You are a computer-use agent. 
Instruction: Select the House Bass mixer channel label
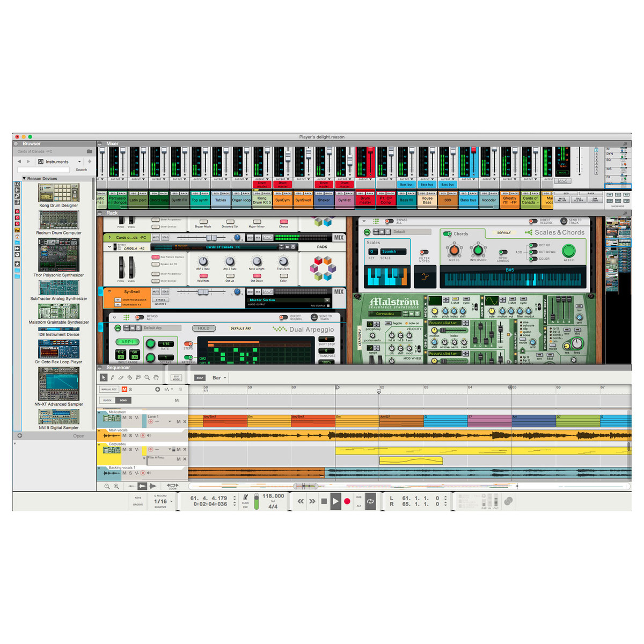pyautogui.click(x=427, y=200)
